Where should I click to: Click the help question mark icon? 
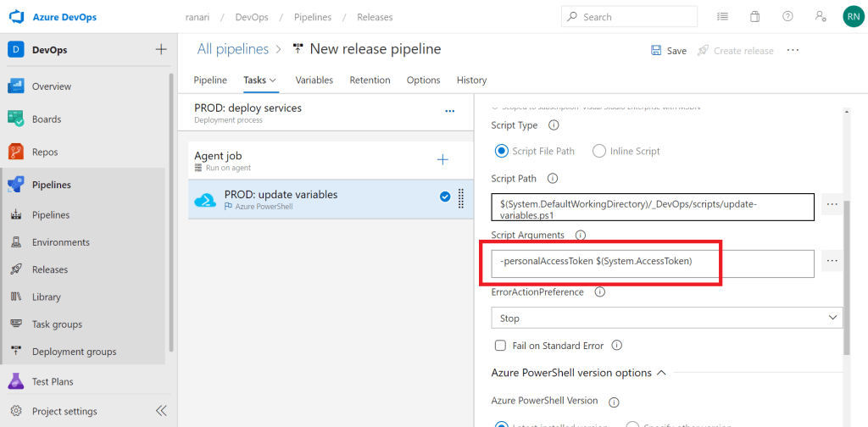tap(787, 17)
